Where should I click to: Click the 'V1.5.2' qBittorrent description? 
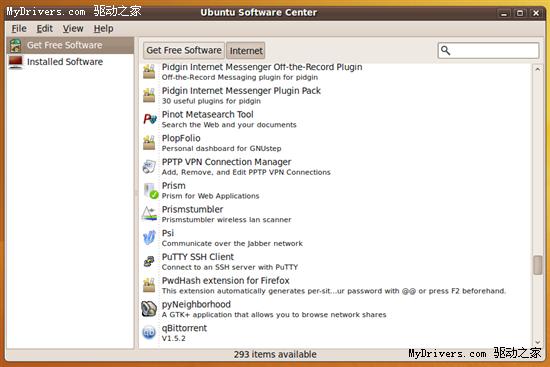[x=173, y=339]
